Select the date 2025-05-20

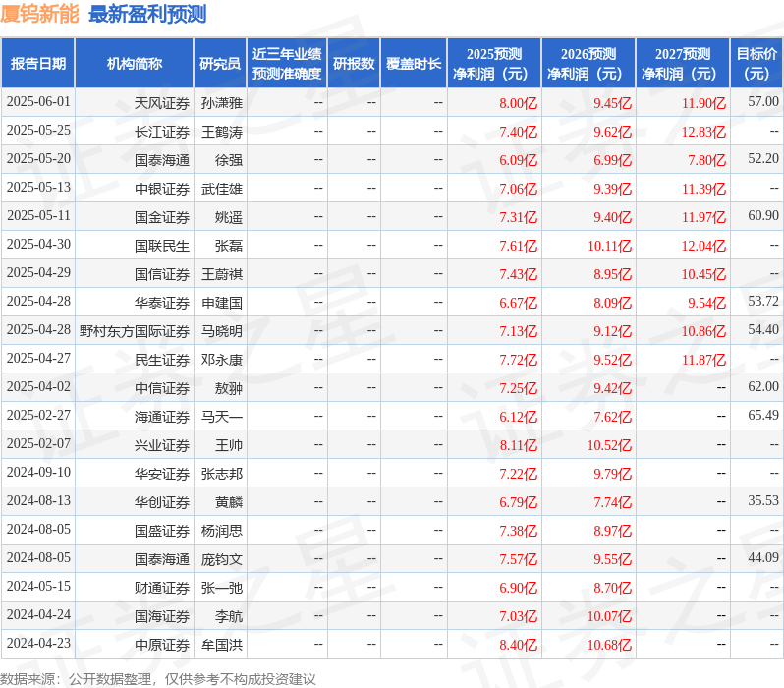[38, 159]
